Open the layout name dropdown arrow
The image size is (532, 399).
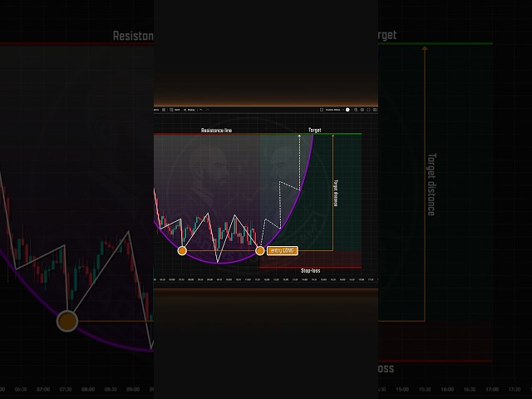[x=343, y=110]
